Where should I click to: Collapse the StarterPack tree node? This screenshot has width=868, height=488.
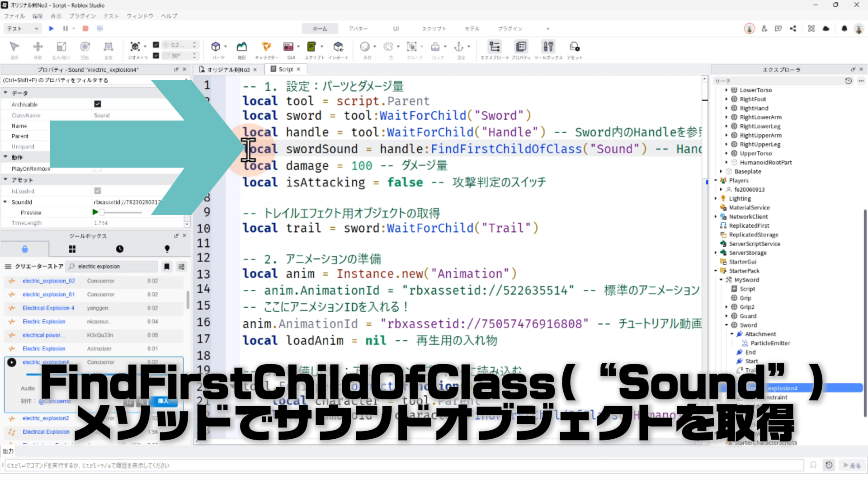click(x=716, y=271)
